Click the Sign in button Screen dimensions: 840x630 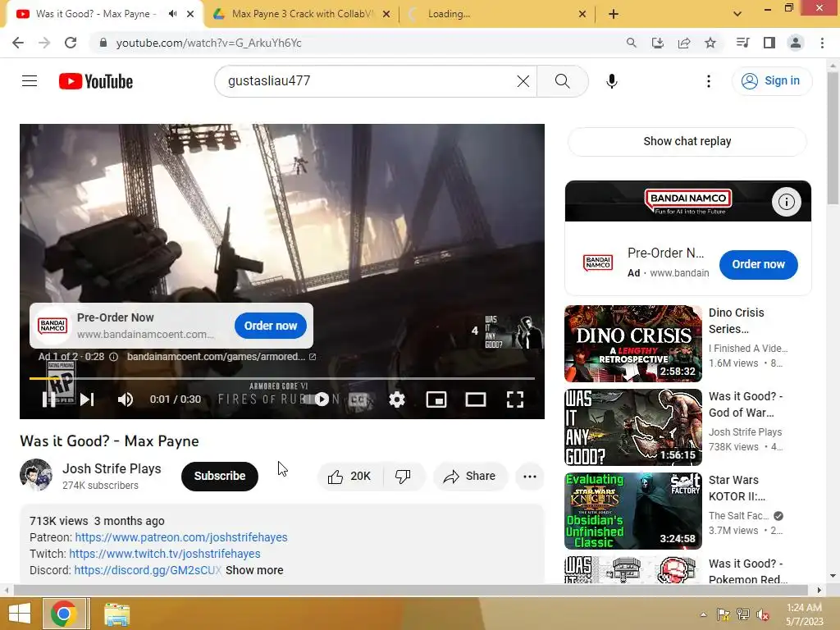771,81
